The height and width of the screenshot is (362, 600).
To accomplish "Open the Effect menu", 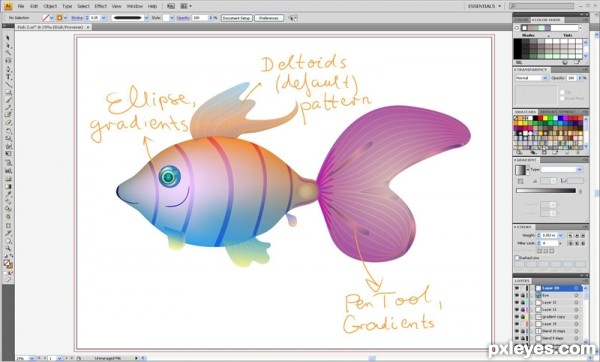I will pos(100,6).
